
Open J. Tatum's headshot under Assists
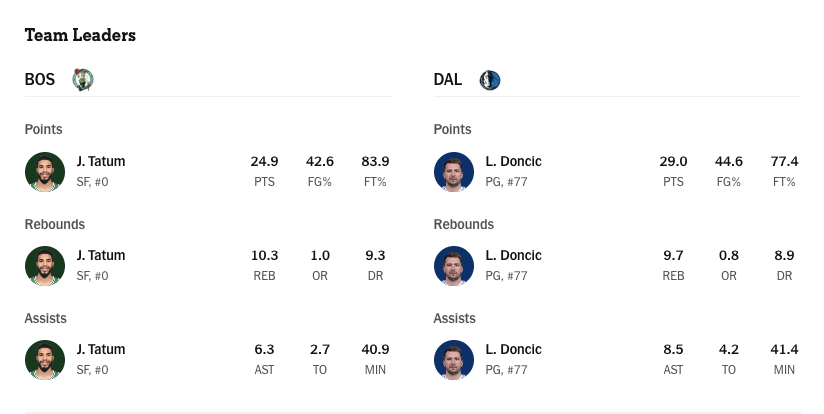pyautogui.click(x=45, y=360)
